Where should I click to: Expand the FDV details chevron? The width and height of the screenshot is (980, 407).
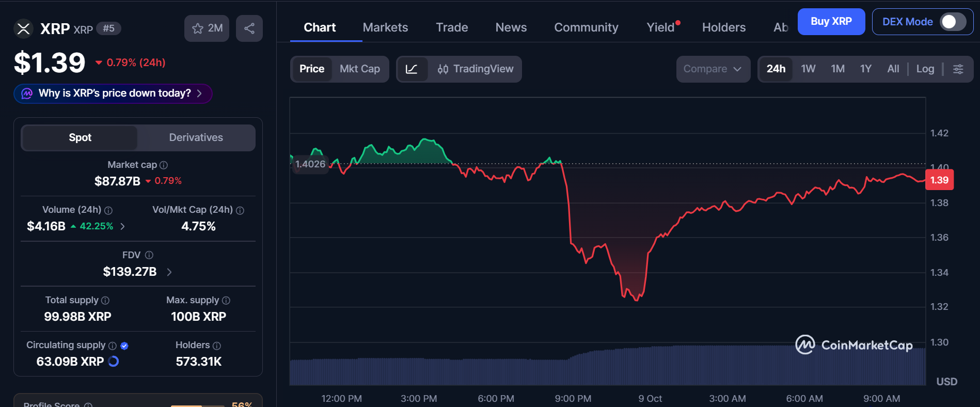(169, 272)
